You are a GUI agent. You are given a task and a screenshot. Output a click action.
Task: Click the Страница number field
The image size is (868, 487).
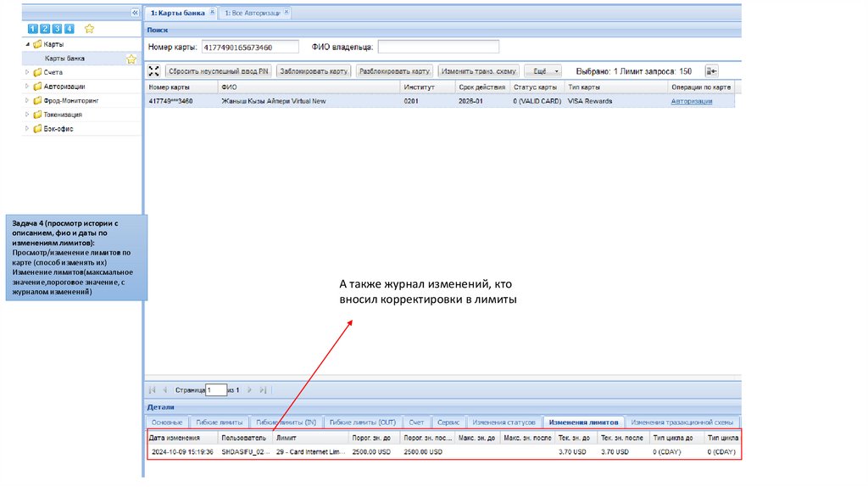(x=216, y=390)
